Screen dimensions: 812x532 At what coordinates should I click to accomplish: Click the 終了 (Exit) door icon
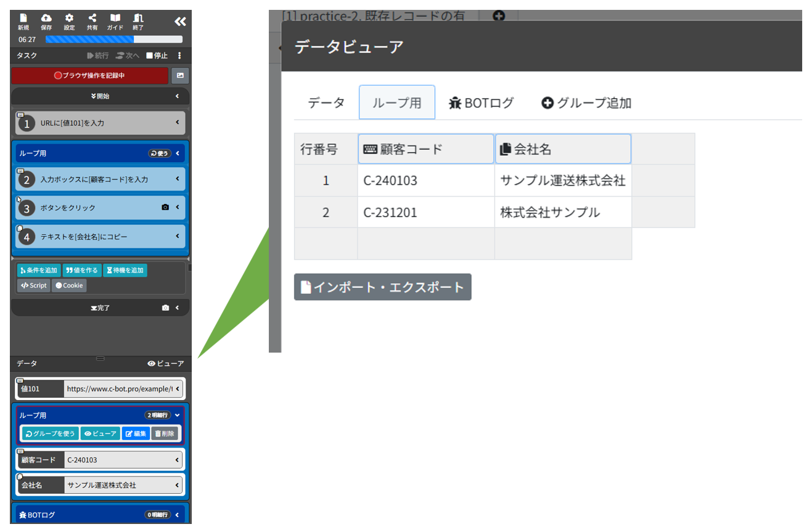tap(138, 22)
